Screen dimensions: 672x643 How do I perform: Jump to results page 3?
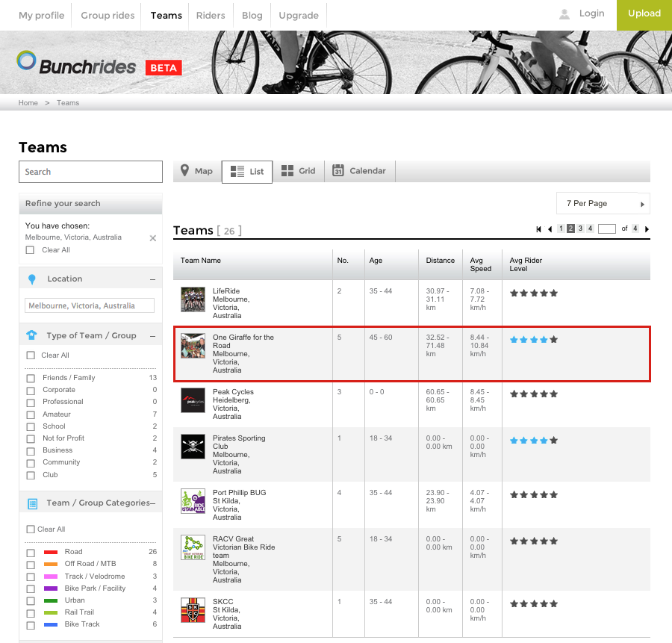click(580, 229)
